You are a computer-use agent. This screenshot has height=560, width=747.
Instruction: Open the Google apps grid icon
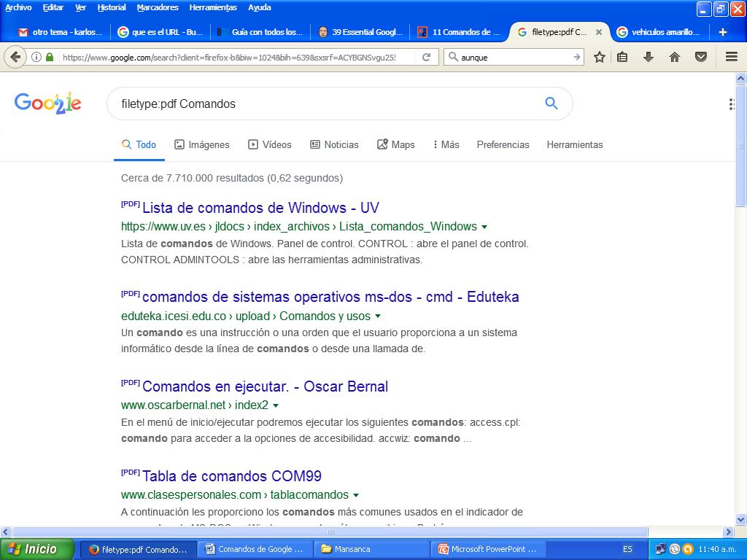(732, 104)
